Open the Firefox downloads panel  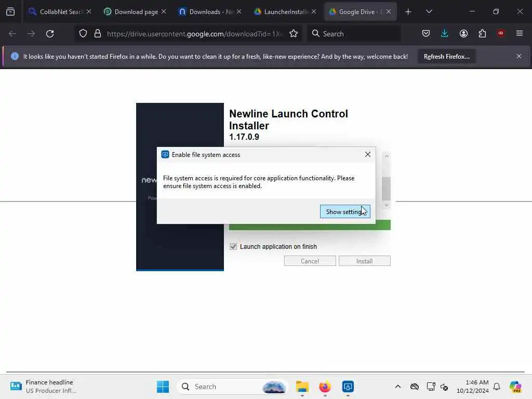[445, 34]
